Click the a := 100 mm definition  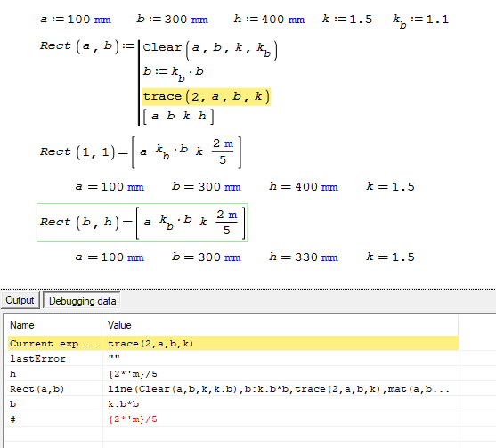[x=76, y=20]
